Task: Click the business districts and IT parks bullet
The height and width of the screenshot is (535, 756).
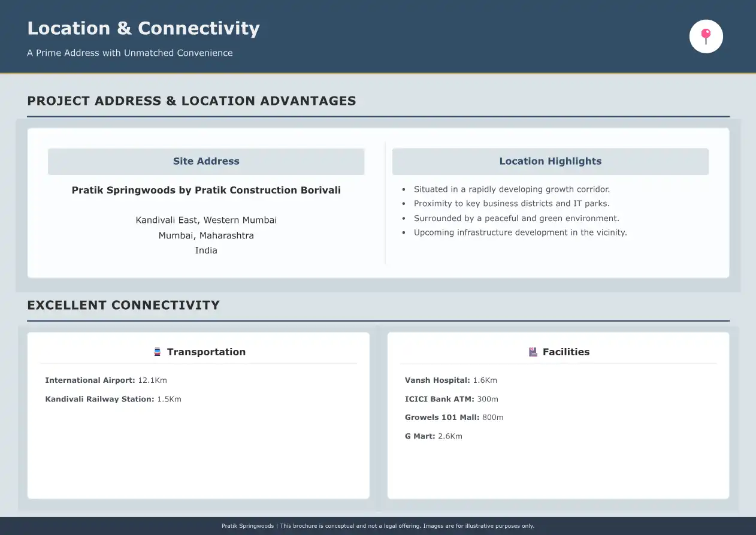Action: tap(512, 204)
